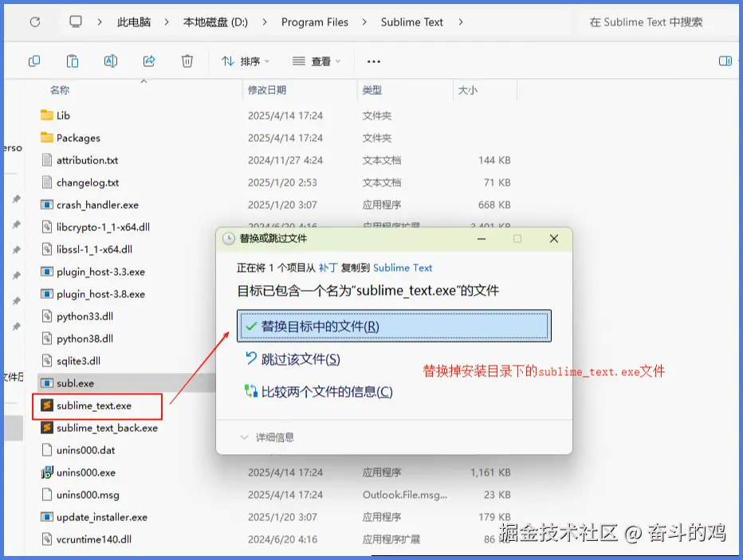This screenshot has width=743, height=560.
Task: Click the refresh icon in address bar
Action: (35, 22)
